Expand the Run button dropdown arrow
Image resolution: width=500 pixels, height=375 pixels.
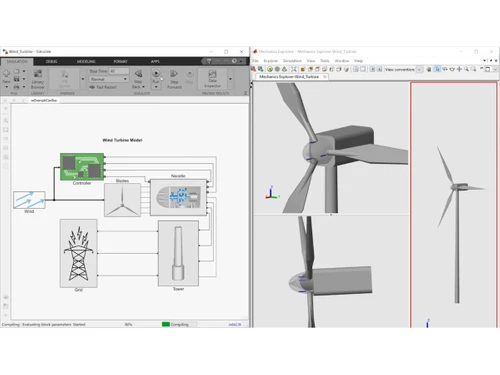tap(156, 87)
